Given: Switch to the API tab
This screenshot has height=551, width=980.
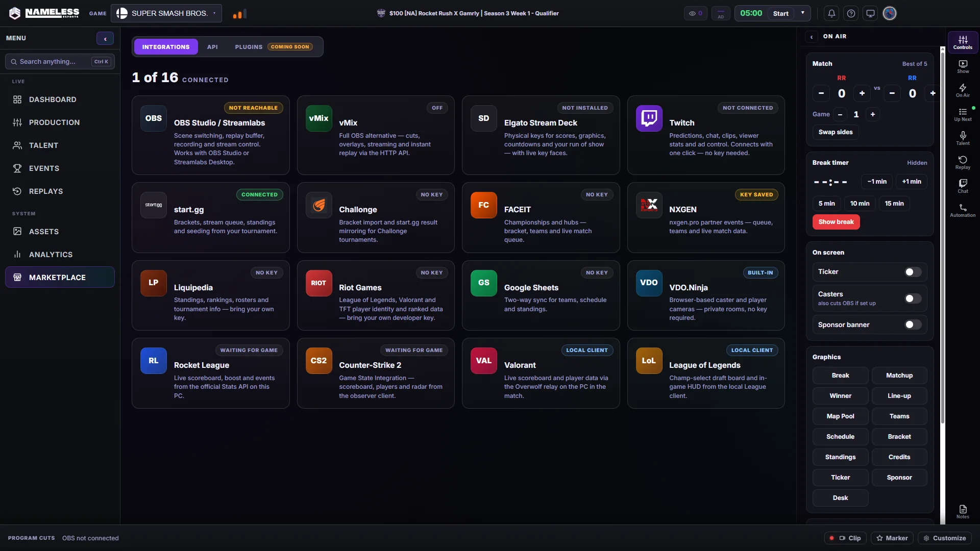Looking at the screenshot, I should point(212,47).
